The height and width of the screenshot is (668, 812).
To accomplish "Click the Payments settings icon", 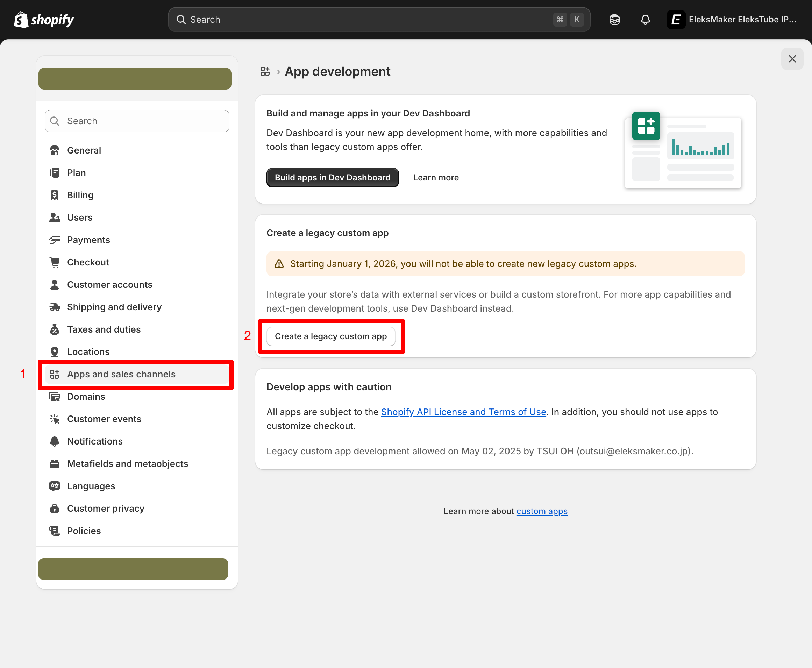I will tap(55, 239).
